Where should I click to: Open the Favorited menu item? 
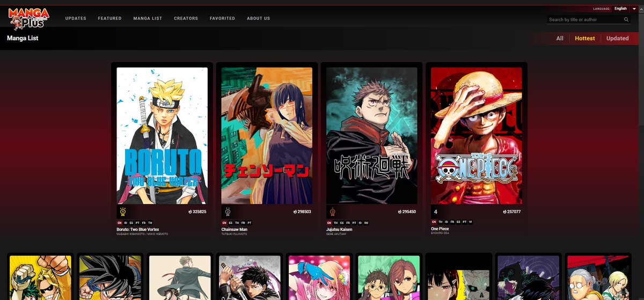[x=222, y=18]
